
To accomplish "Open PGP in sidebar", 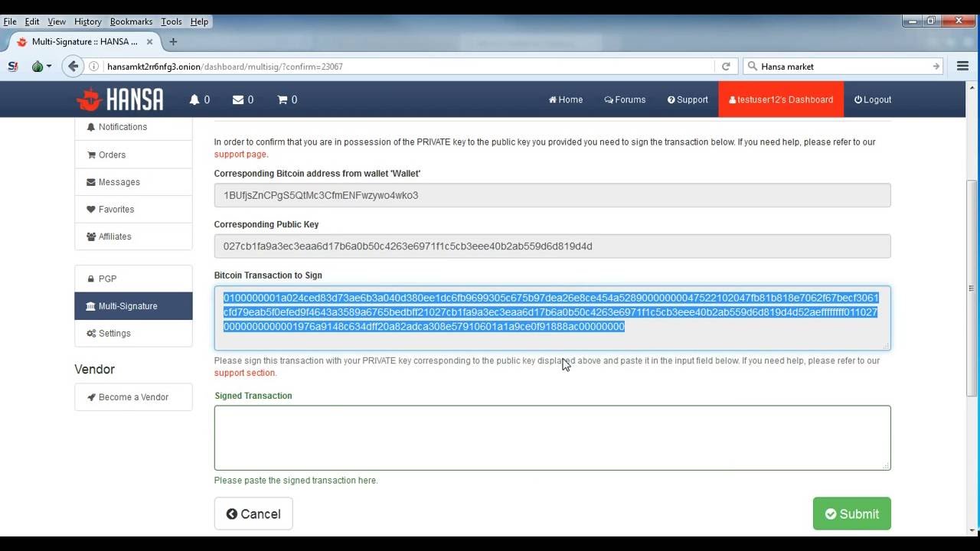I will pyautogui.click(x=133, y=279).
